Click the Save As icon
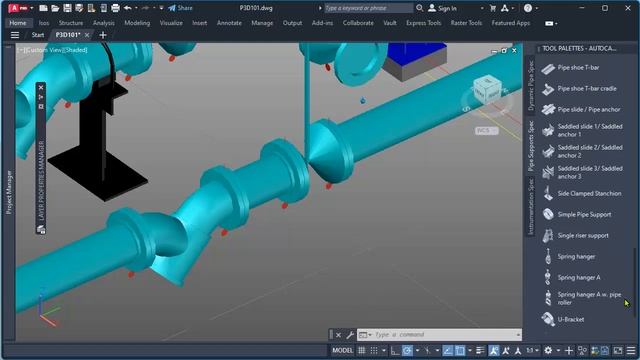The height and width of the screenshot is (360, 640). 79,8
